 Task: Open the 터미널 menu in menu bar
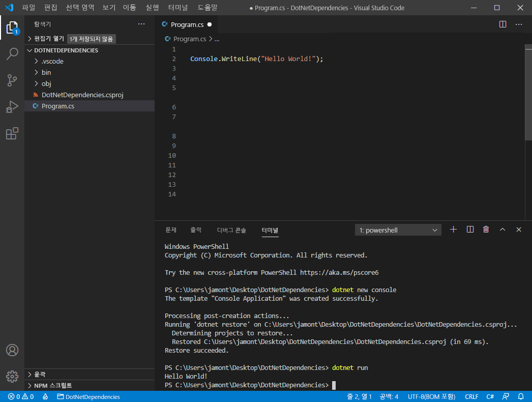pyautogui.click(x=178, y=7)
